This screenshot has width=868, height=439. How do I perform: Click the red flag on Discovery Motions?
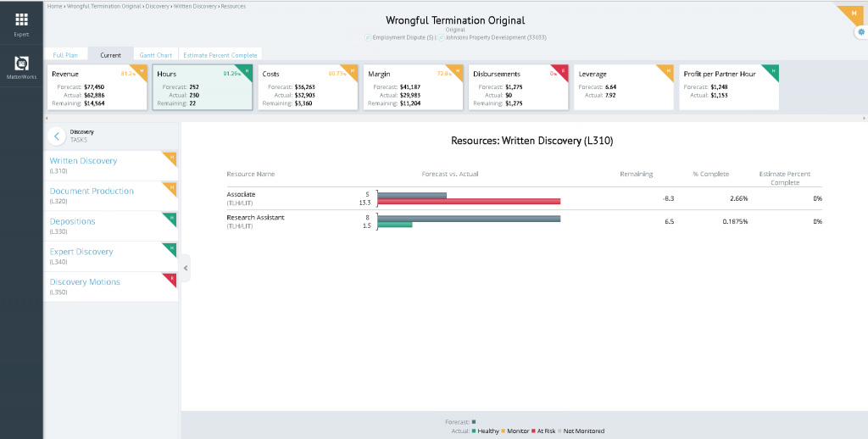[172, 278]
